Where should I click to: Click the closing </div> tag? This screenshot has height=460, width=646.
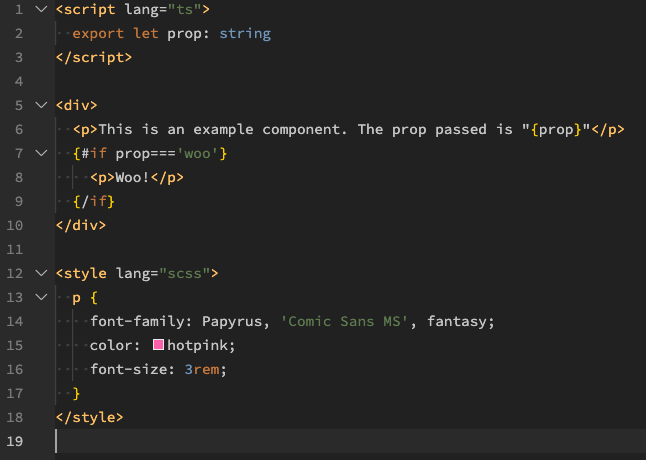coord(81,225)
